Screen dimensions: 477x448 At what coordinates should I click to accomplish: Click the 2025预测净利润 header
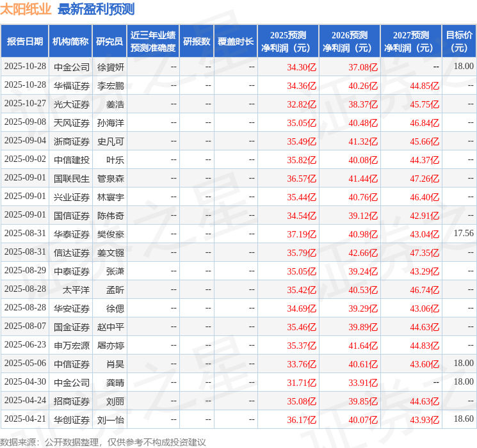coord(288,42)
